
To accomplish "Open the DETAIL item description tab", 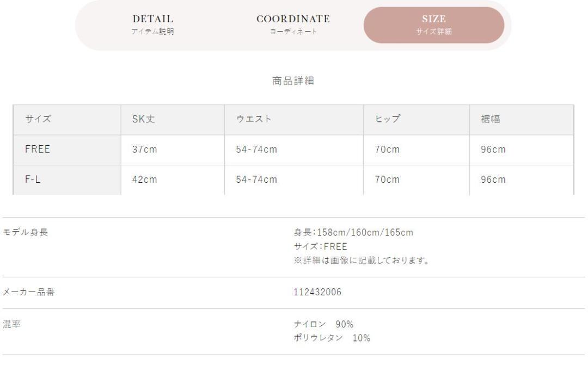I will coord(152,24).
